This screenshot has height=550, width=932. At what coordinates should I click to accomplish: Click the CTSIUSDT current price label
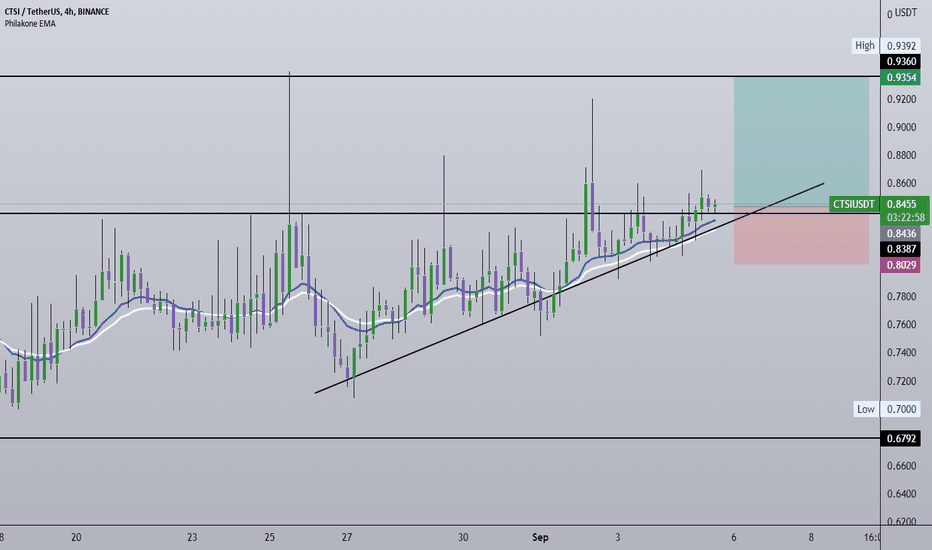[x=854, y=205]
